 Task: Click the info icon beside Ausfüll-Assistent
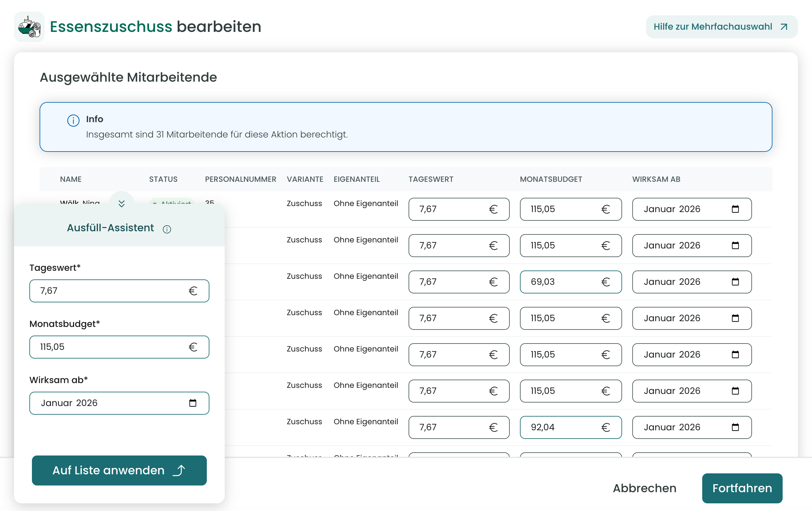tap(167, 229)
